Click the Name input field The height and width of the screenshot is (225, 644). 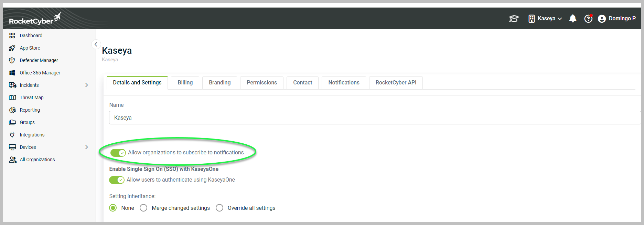[375, 118]
